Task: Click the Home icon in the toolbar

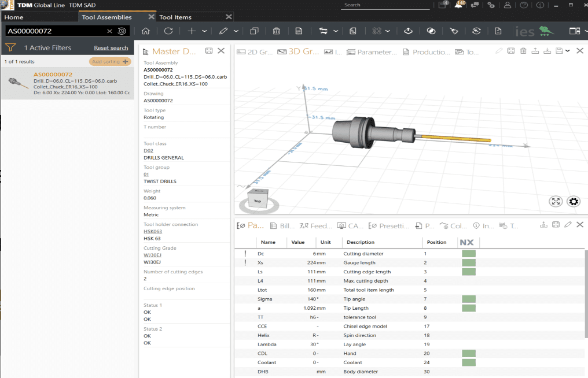Action: [x=145, y=31]
